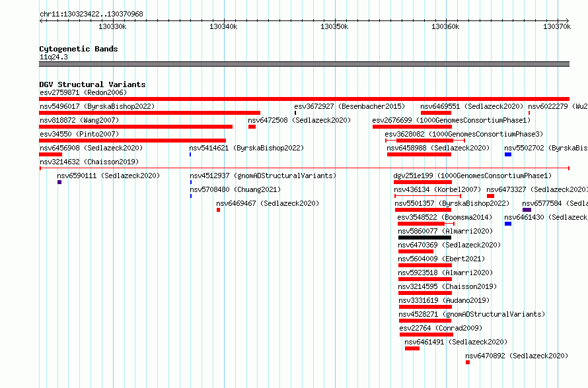The width and height of the screenshot is (588, 388).
Task: Click the 130330k ruler tick label
Action: pyautogui.click(x=112, y=26)
